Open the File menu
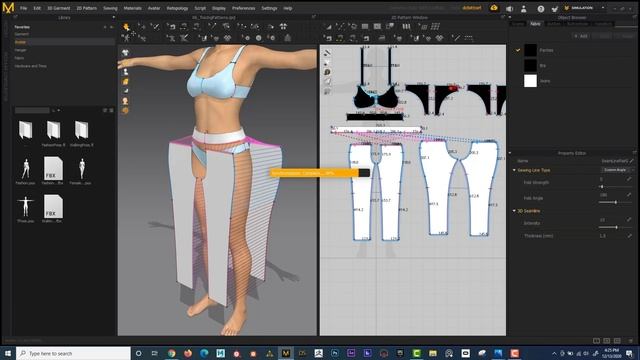640x360 pixels. click(24, 8)
